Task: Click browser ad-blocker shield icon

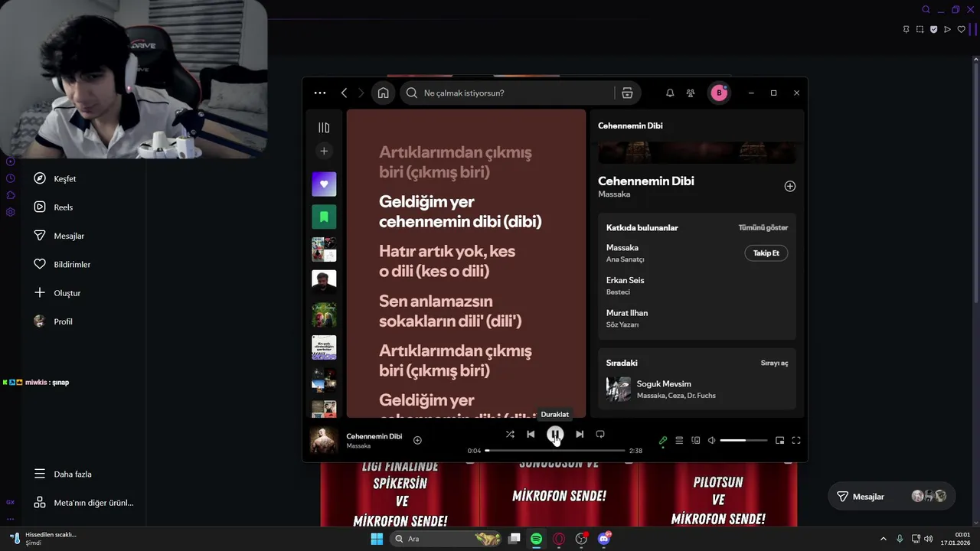Action: (933, 29)
